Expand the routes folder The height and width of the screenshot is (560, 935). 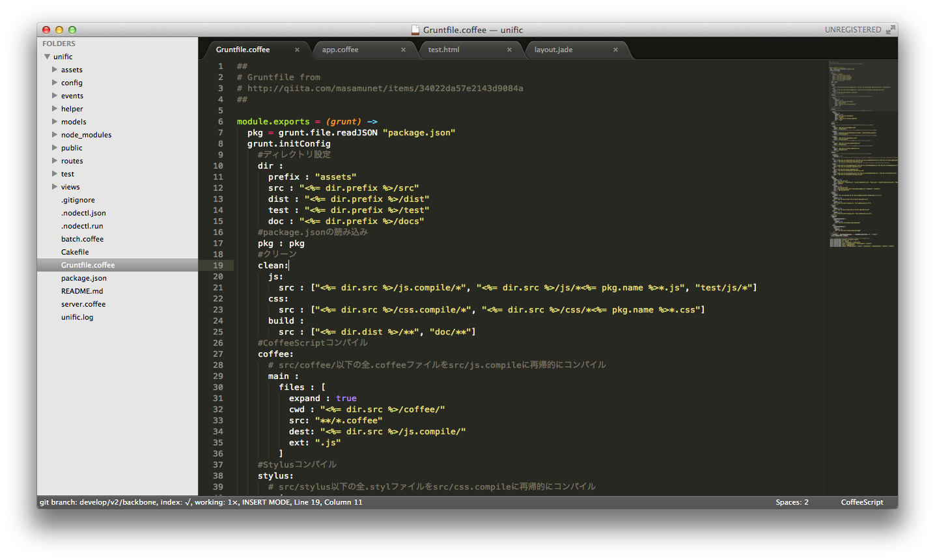point(55,161)
